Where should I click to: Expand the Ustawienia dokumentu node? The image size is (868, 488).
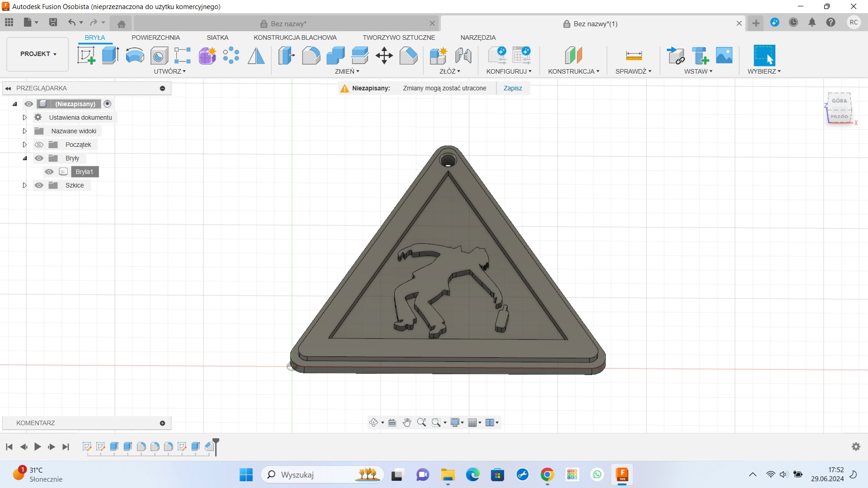(25, 117)
